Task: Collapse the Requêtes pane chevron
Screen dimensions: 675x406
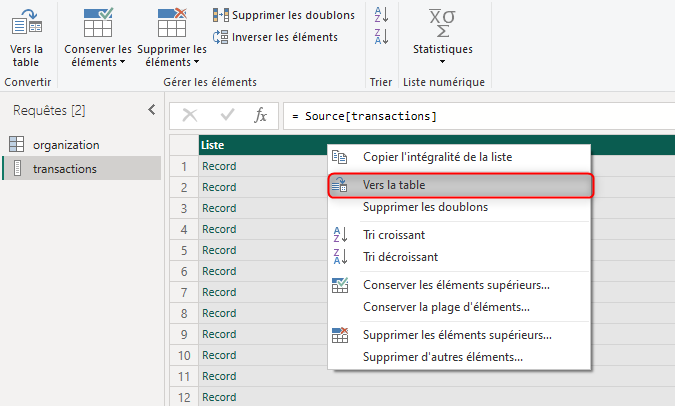Action: click(152, 110)
